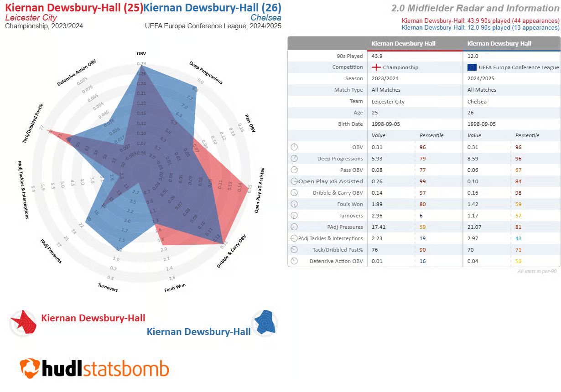Screen dimensions: 561x392
Task: Click the Tack/Dribbled Past% row icon in table
Action: click(294, 250)
